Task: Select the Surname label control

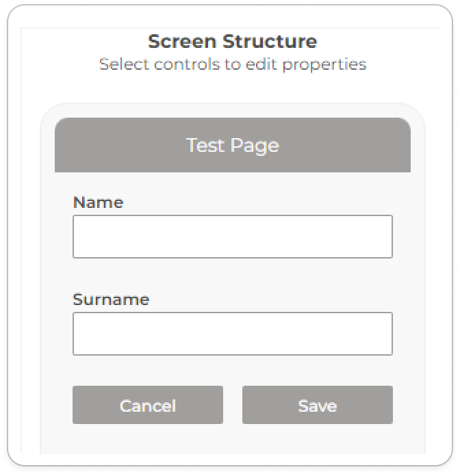Action: pyautogui.click(x=111, y=300)
